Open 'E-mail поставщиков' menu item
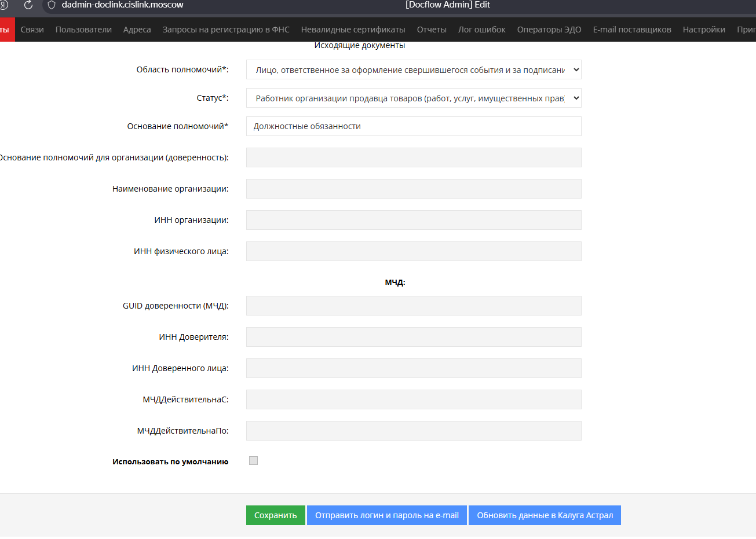 pyautogui.click(x=632, y=30)
